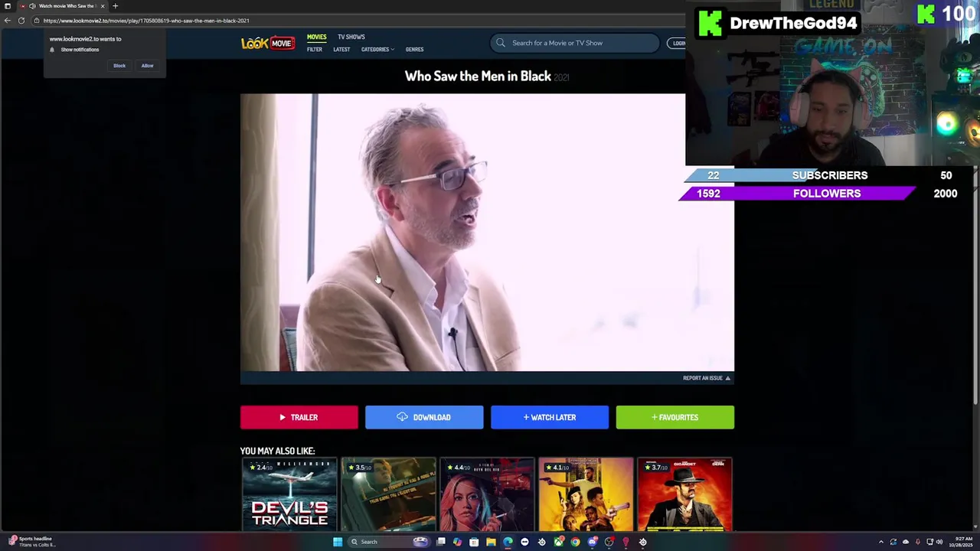The width and height of the screenshot is (980, 551).
Task: Open a new browser tab
Action: pyautogui.click(x=115, y=6)
